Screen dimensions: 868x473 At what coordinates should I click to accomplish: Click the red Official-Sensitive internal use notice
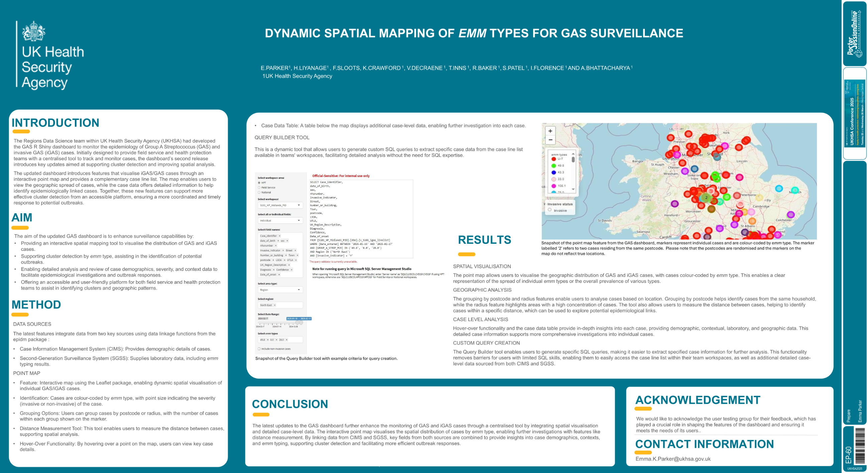(x=341, y=176)
